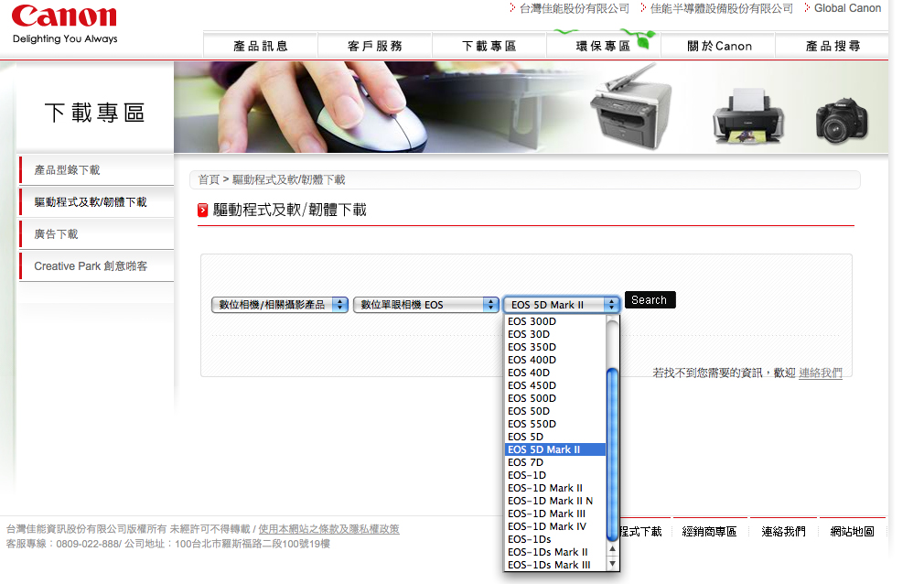Viewport: 924px width, 584px height.
Task: Choose EOS 350D from the list
Action: tap(555, 347)
